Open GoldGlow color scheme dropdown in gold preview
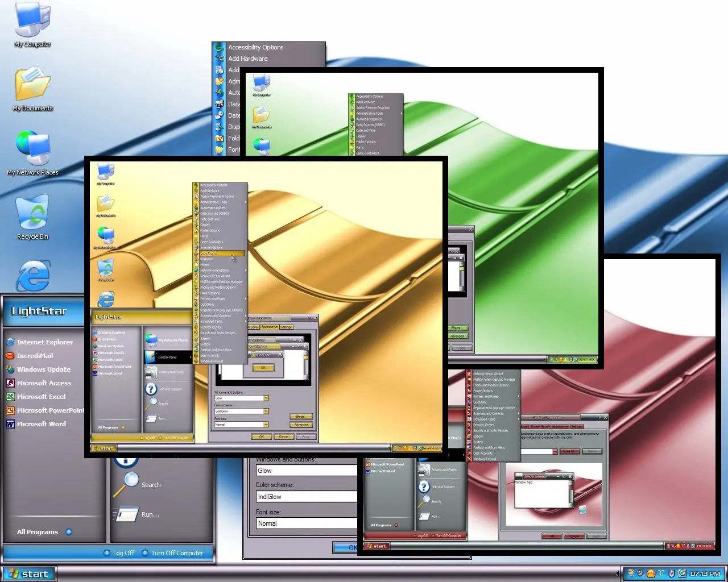Screen dimensions: 728x582 point(266,411)
